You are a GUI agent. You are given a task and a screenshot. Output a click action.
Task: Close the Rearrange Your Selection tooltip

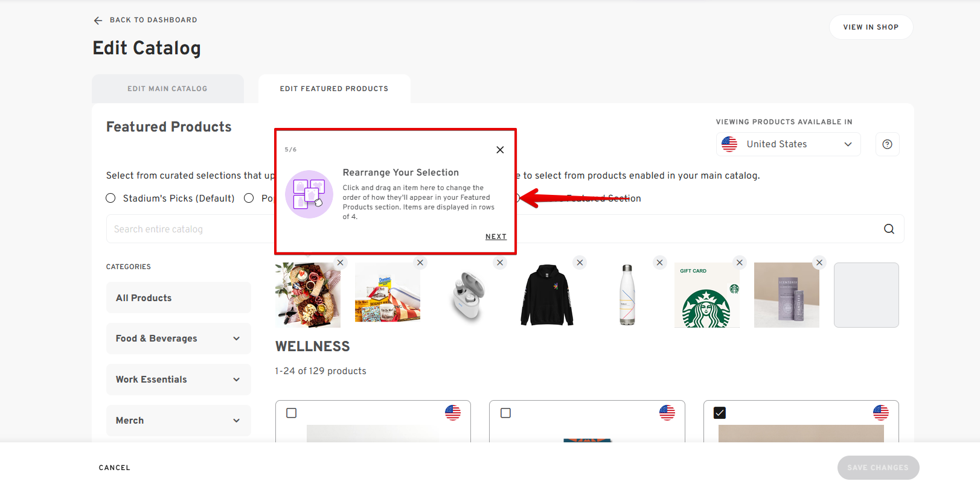pos(500,150)
